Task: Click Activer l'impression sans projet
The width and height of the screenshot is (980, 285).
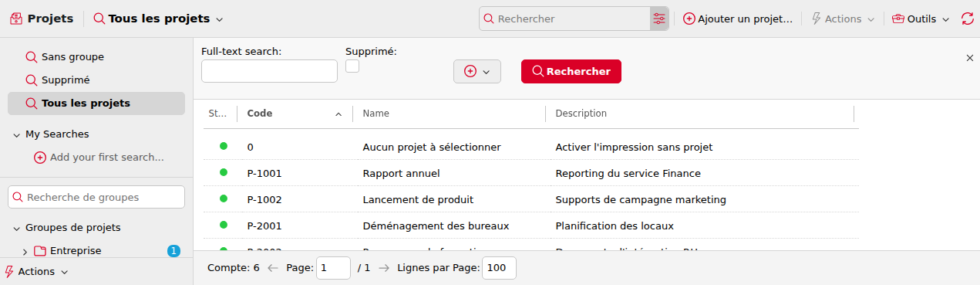Action: pyautogui.click(x=634, y=147)
